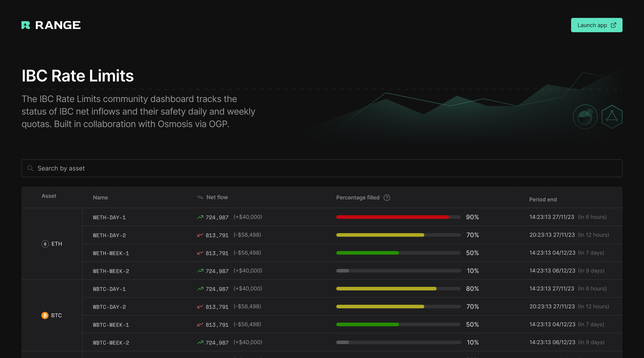Click the help icon beside Percentage filled
The image size is (644, 358).
pos(387,198)
